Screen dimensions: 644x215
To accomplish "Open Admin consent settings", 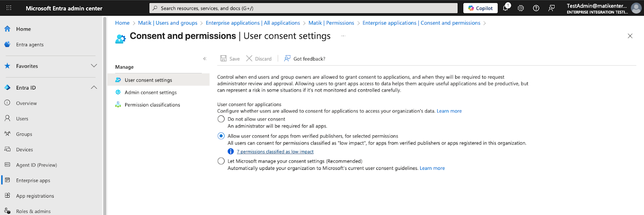I will [151, 92].
